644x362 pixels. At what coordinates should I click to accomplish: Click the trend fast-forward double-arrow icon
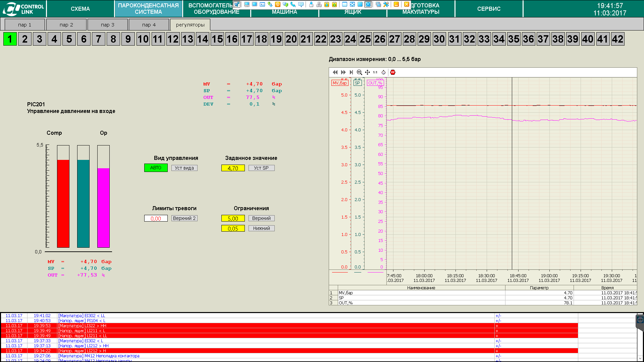click(343, 72)
